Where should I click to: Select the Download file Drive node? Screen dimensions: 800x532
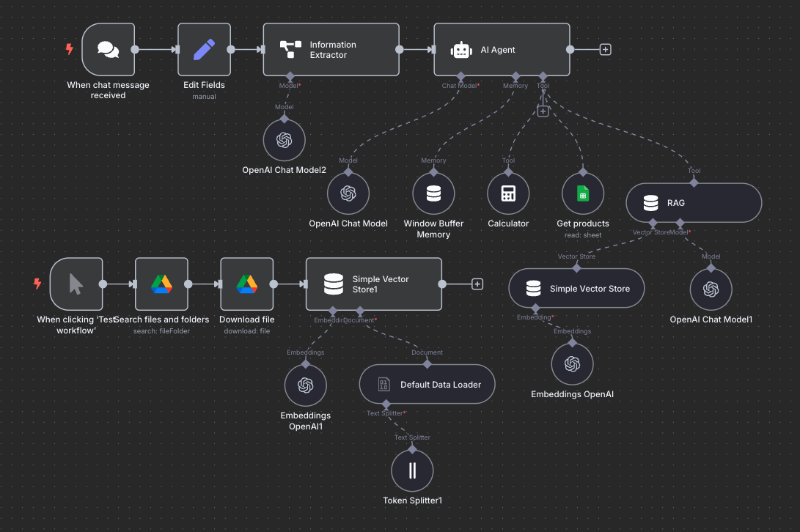click(247, 284)
